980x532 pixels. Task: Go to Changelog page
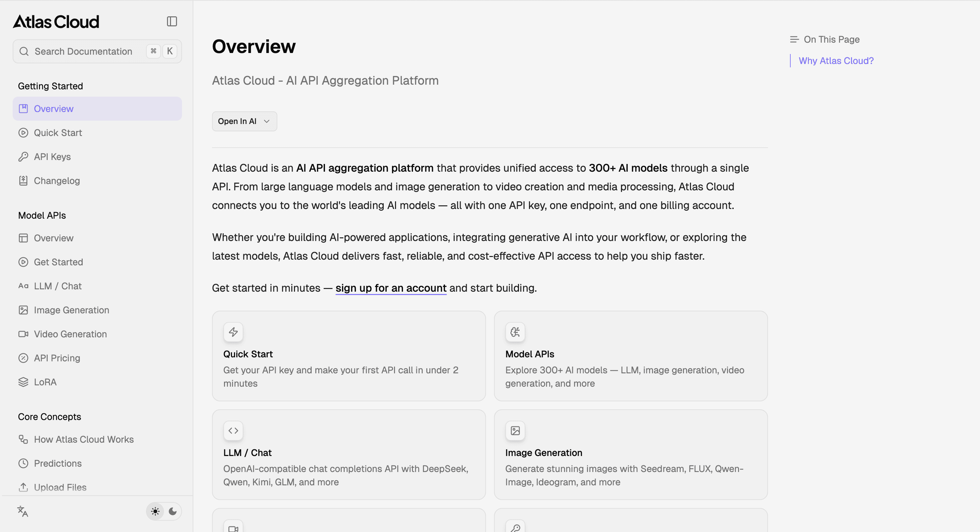(x=57, y=181)
